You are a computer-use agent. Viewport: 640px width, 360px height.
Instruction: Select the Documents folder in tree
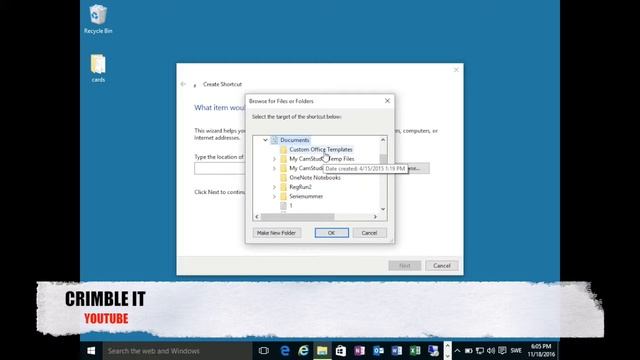pos(294,140)
